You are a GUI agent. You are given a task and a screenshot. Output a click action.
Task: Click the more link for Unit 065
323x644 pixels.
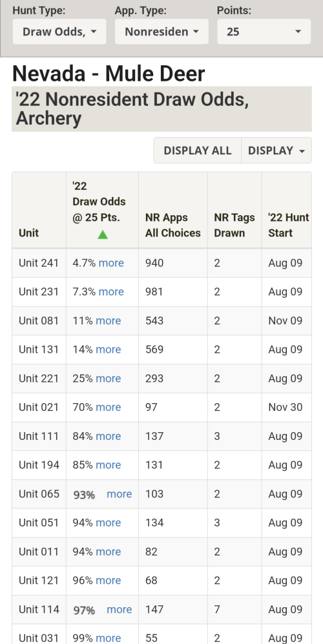[x=119, y=493]
